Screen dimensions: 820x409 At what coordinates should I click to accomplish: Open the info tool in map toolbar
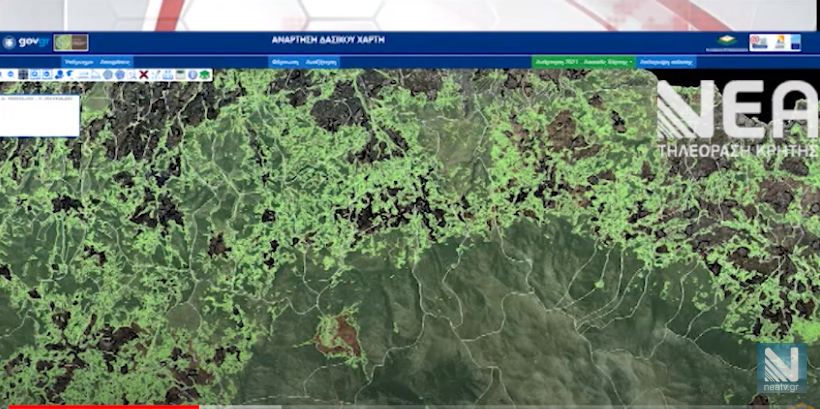pos(192,75)
